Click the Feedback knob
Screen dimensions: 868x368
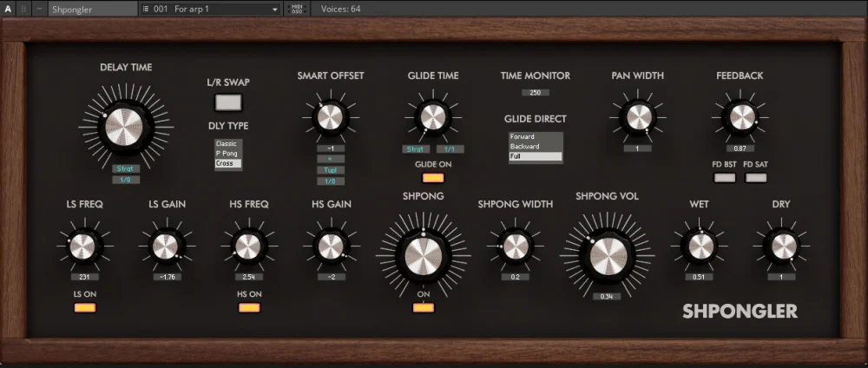[x=740, y=117]
